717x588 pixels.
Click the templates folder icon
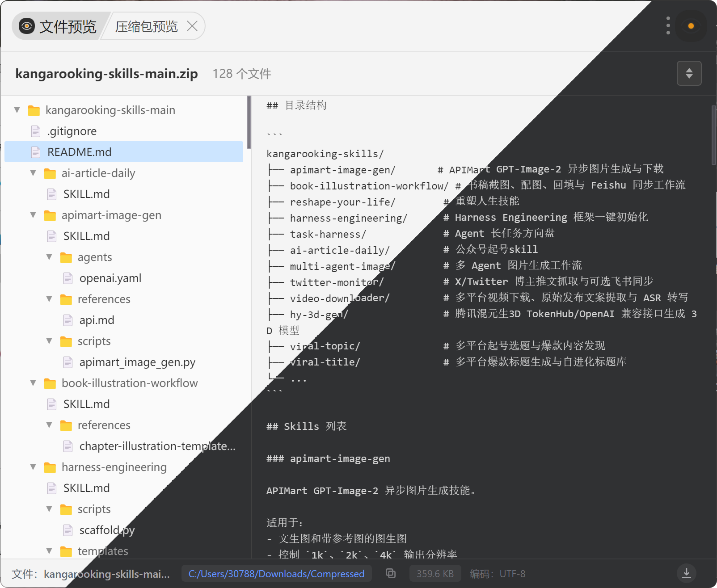click(66, 551)
